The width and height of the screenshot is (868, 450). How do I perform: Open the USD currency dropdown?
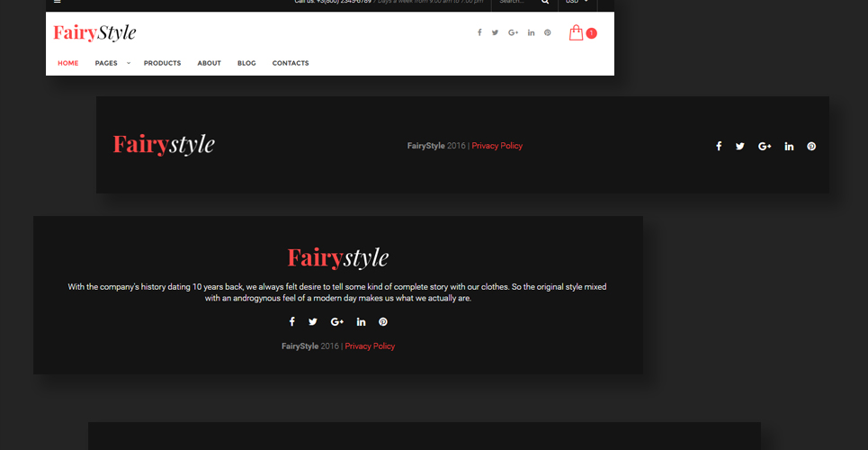pos(577,2)
